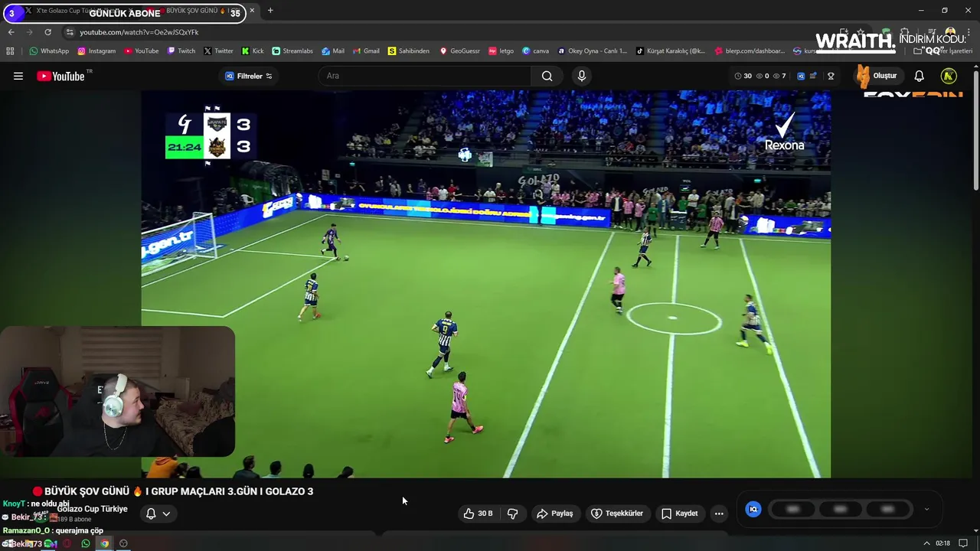Open the YouTube bookmark

[x=142, y=51]
